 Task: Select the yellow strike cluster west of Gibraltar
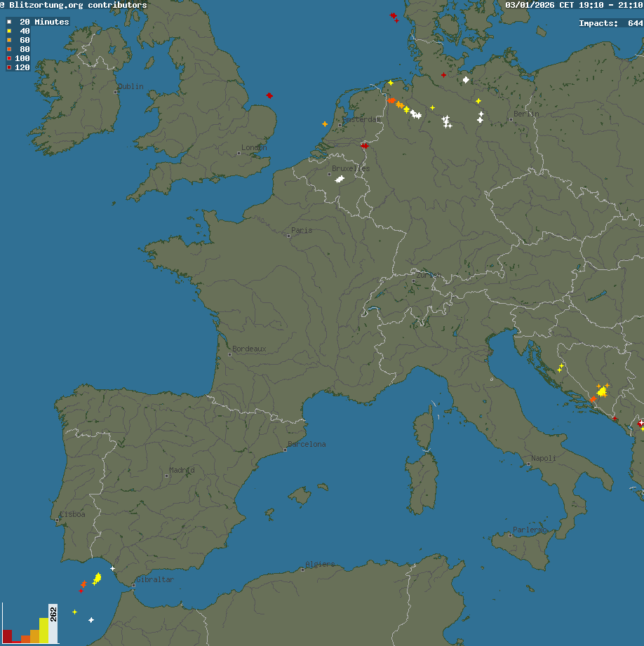(x=98, y=578)
